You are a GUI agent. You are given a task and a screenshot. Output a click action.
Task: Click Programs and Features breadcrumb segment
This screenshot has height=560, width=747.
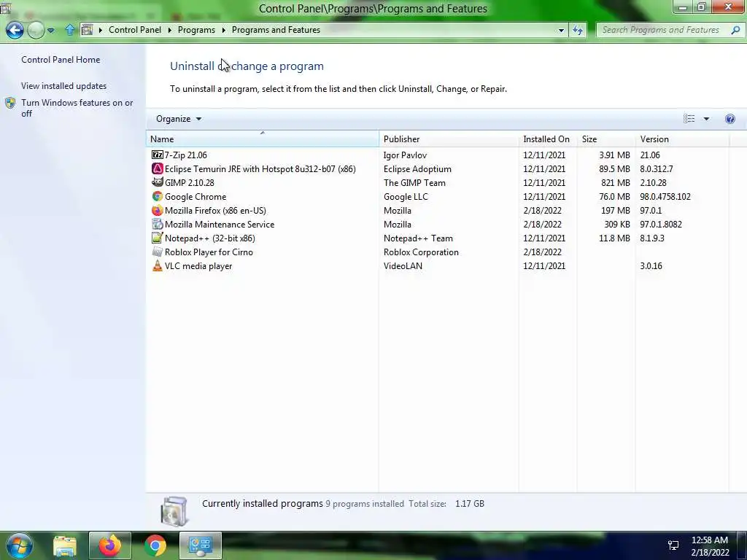276,30
